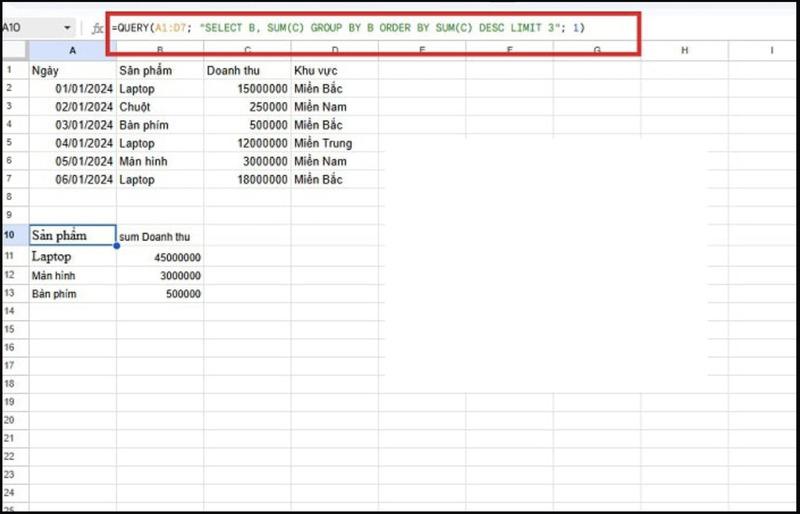Screen dimensions: 800x514
Task: Select column I header
Action: tap(764, 50)
